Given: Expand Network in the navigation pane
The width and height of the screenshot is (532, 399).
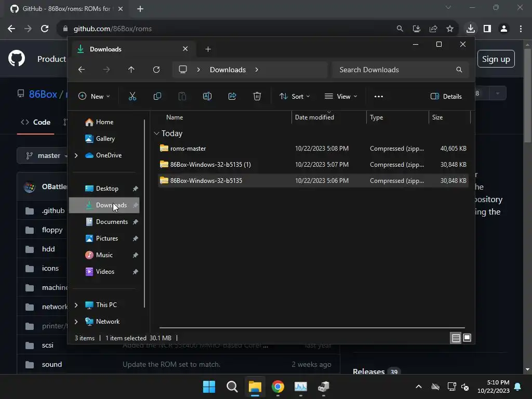Looking at the screenshot, I should (x=76, y=322).
